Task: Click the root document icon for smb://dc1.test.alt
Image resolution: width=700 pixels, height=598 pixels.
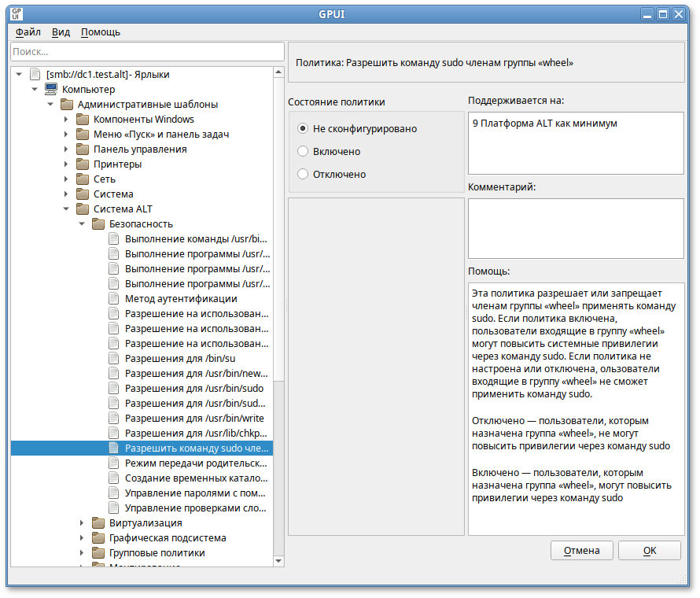Action: 35,75
